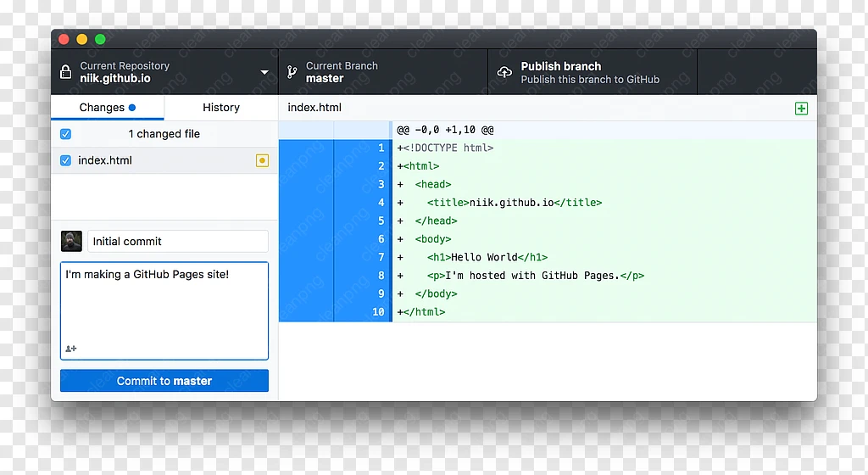Click the '<h1>Hello World</h1>' line
Screen dimensions: 868x475
[487, 257]
